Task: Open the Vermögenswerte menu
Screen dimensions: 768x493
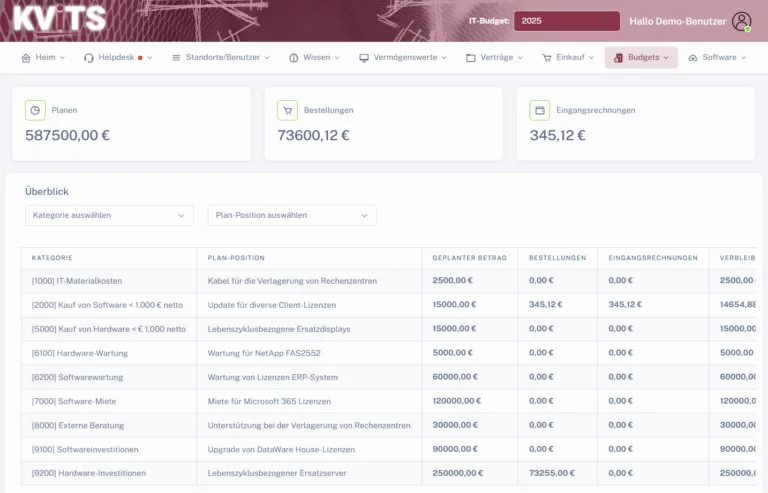Action: click(404, 58)
